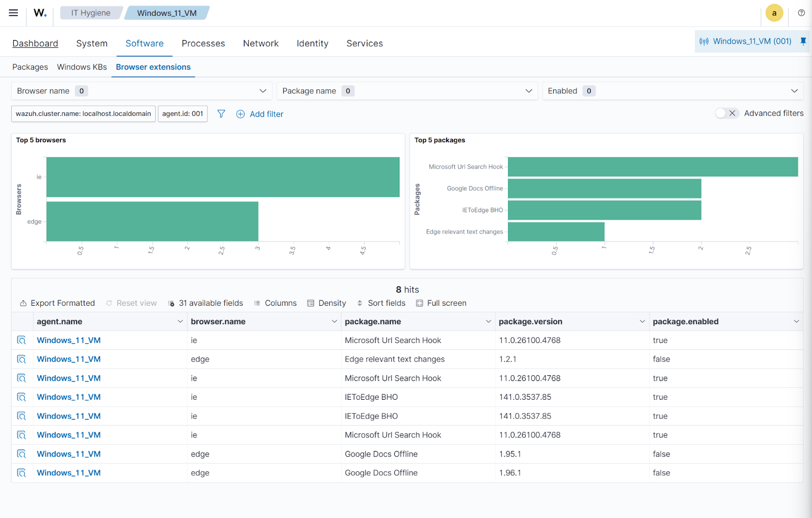
Task: Click the filter funnel icon
Action: click(221, 114)
